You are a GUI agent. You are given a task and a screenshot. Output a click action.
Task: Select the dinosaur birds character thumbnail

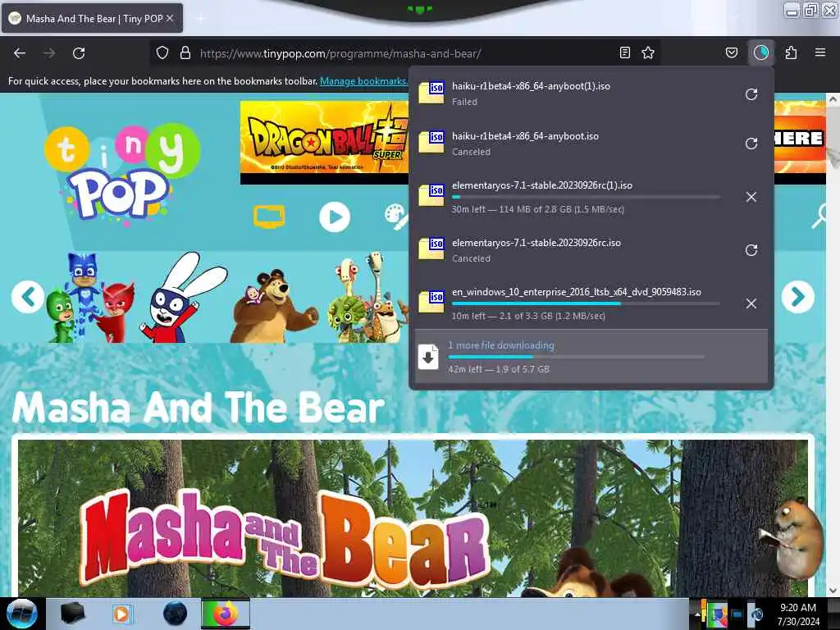click(x=367, y=297)
